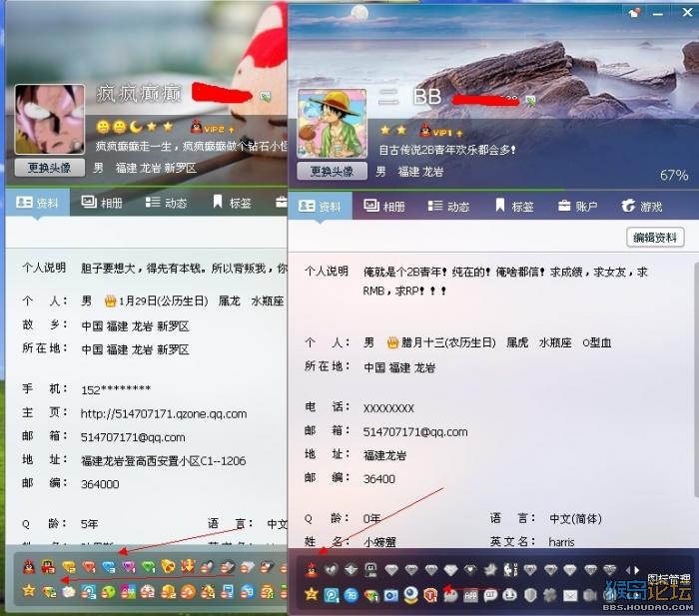The width and height of the screenshot is (699, 616).
Task: Click the blue diamond icon numbered 3
Action: (108, 567)
